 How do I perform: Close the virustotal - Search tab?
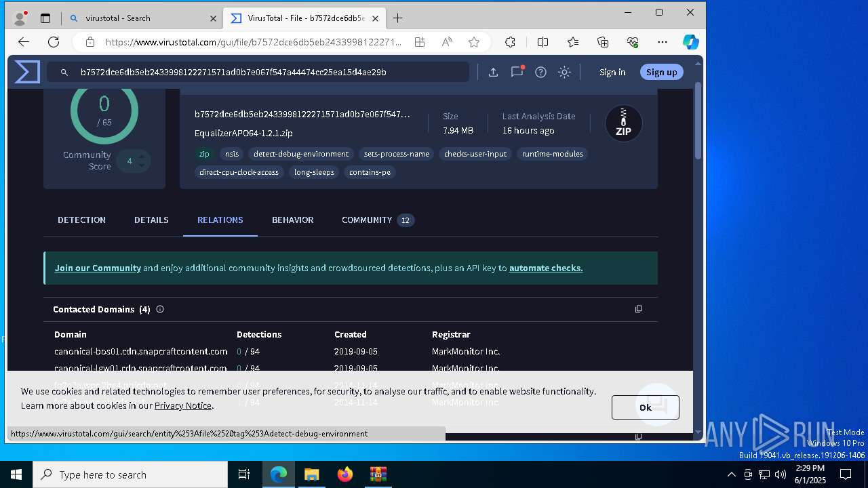point(213,18)
